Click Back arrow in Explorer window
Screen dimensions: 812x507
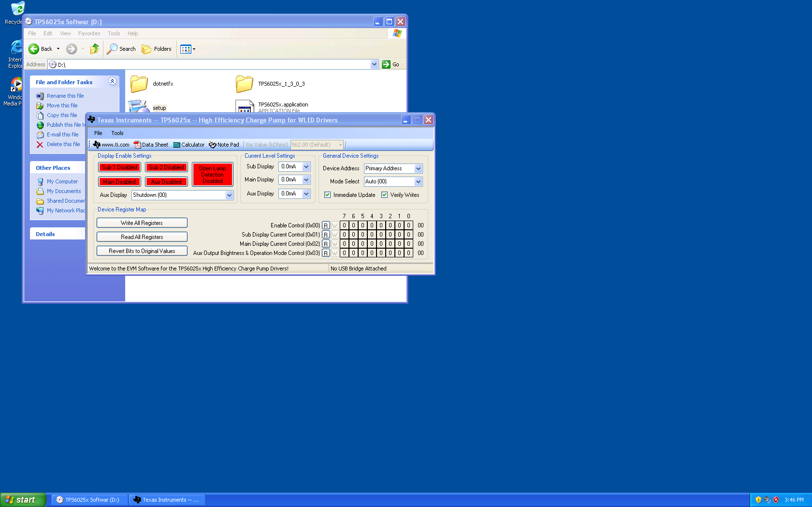point(41,49)
